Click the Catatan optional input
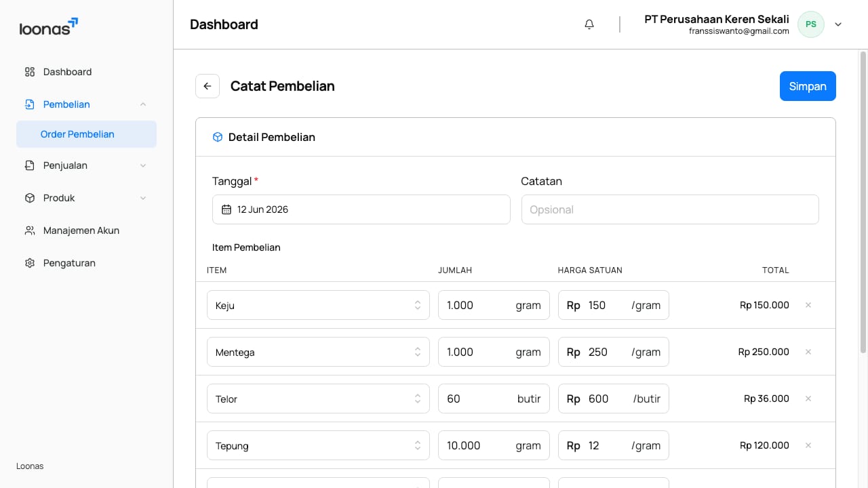Image resolution: width=868 pixels, height=488 pixels. (670, 209)
